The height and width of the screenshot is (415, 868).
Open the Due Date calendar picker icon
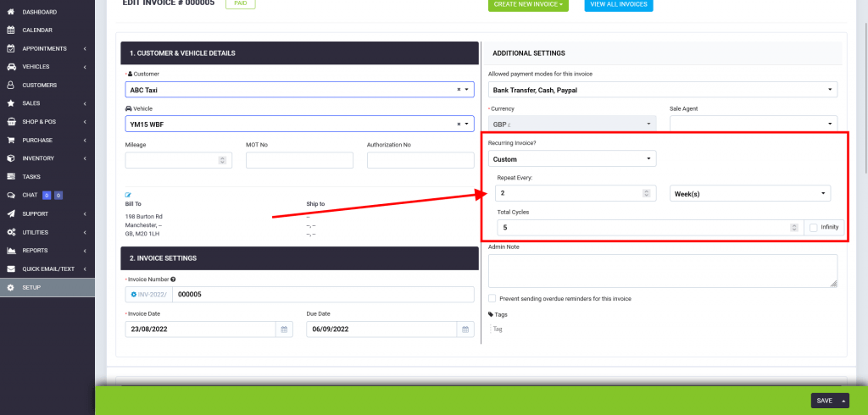[465, 329]
